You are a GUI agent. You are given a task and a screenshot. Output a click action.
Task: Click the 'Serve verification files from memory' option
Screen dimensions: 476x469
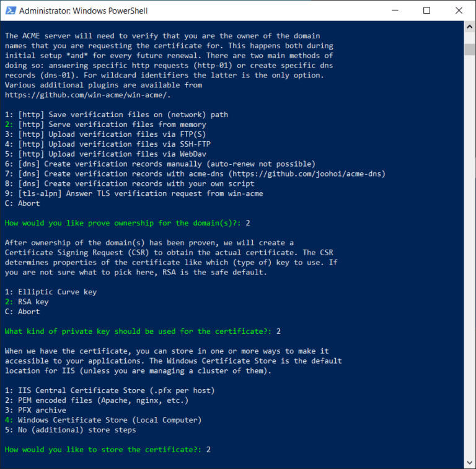tap(105, 125)
